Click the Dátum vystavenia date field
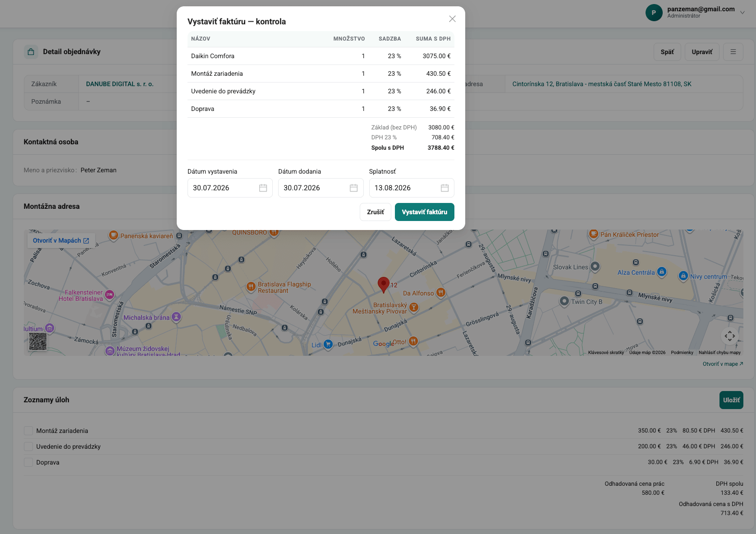Screen dimensions: 756x534 230,188
